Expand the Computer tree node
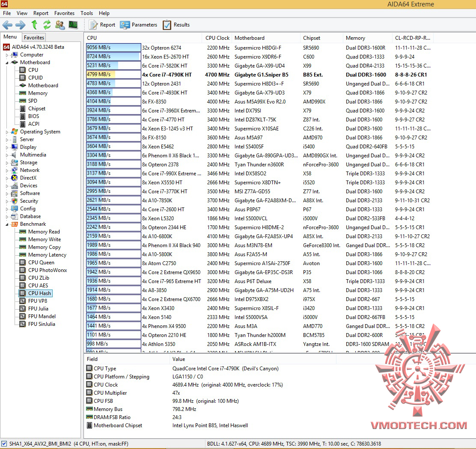The width and height of the screenshot is (476, 449). click(x=7, y=55)
